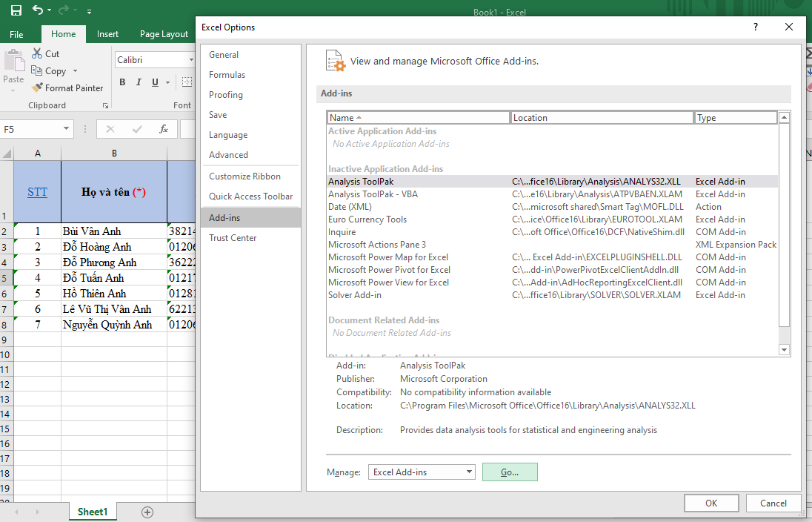Open the Proofing options category
The width and height of the screenshot is (812, 522).
250,95
